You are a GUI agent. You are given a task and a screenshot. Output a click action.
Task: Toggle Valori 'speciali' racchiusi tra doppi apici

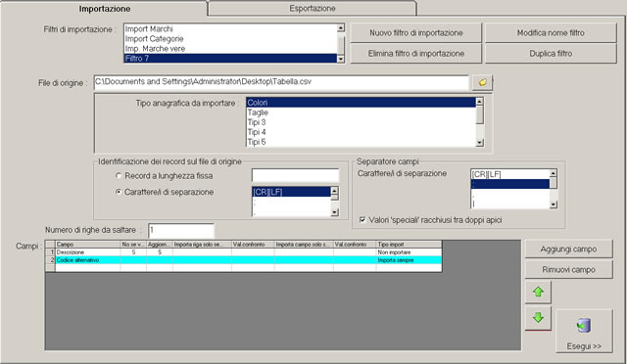[362, 220]
